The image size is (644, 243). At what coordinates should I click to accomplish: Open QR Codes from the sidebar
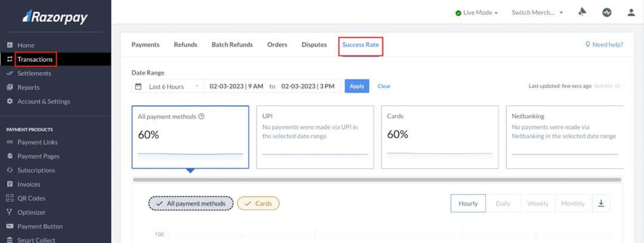click(31, 198)
